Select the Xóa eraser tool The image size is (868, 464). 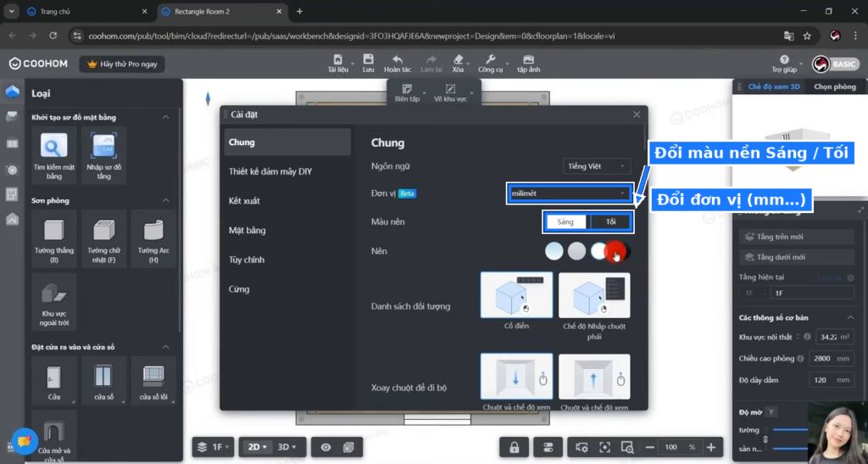tap(458, 59)
